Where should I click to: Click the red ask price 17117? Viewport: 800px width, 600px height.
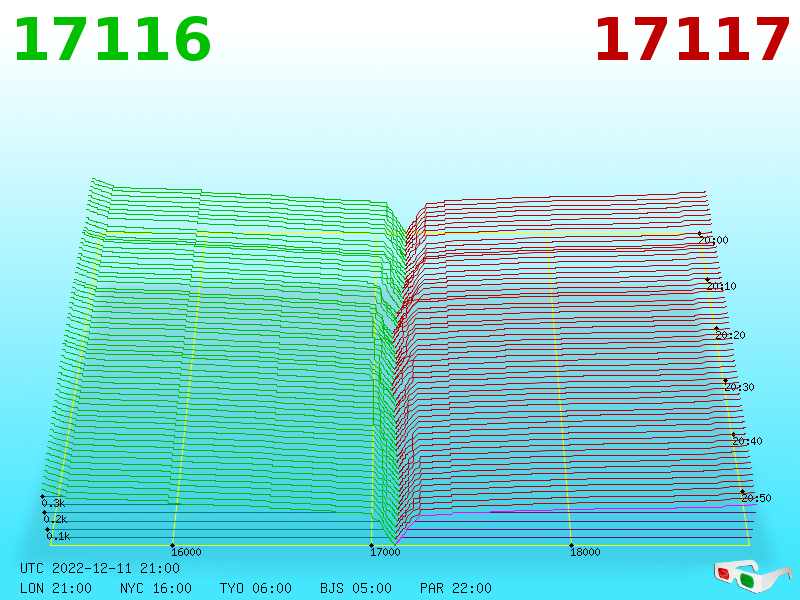click(x=692, y=39)
